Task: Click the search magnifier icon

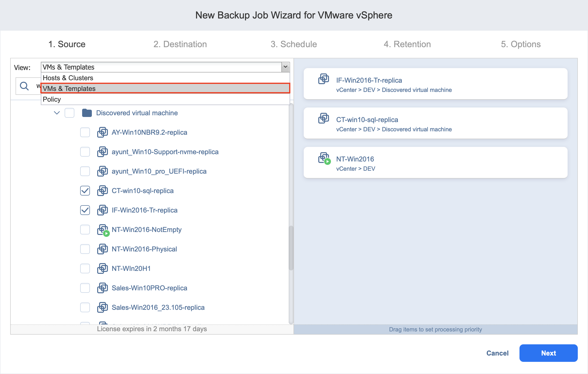Action: pyautogui.click(x=24, y=86)
